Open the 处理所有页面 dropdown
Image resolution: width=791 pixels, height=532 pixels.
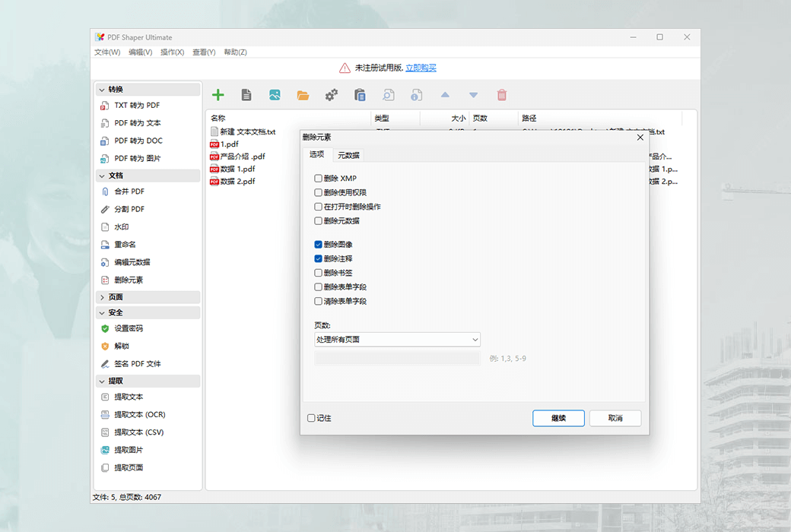click(396, 339)
